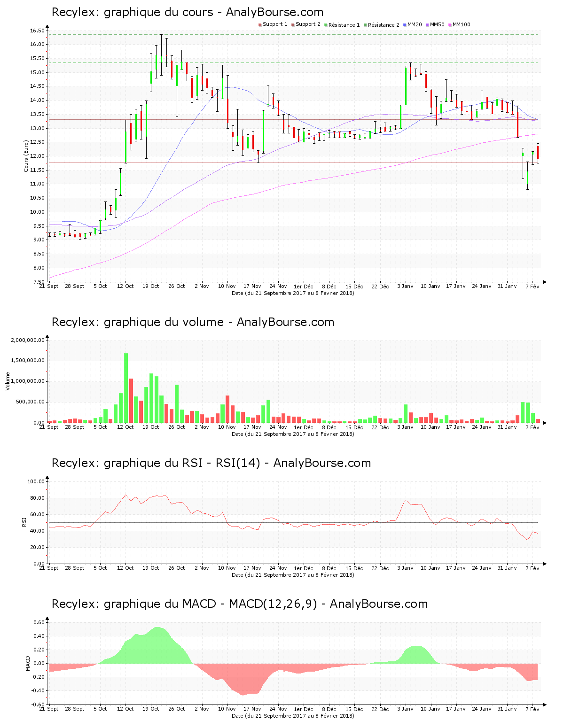Click the Résistance 2 legend label
The height and width of the screenshot is (728, 564).
pyautogui.click(x=384, y=25)
